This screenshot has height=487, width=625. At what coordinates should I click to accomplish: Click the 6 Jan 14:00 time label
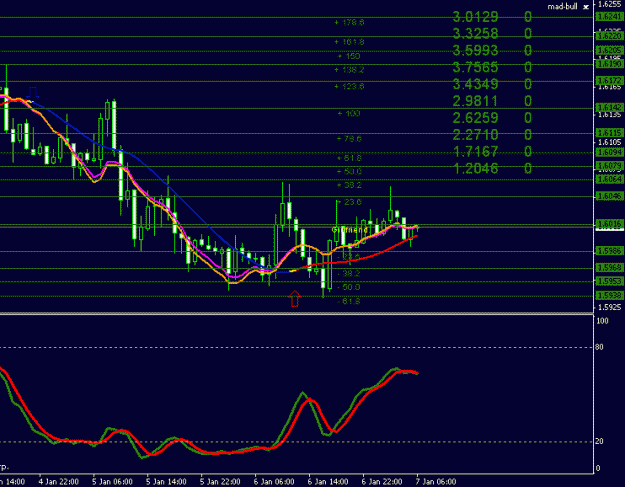[x=328, y=482]
